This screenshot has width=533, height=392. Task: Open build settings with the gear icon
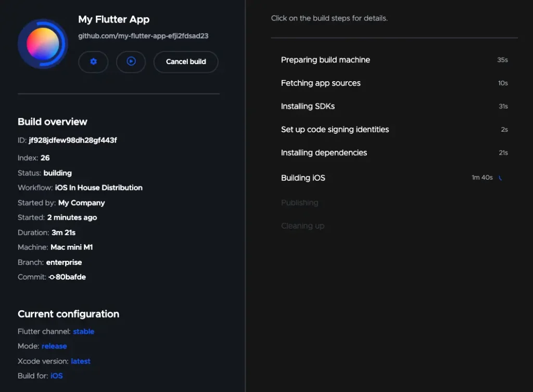93,61
